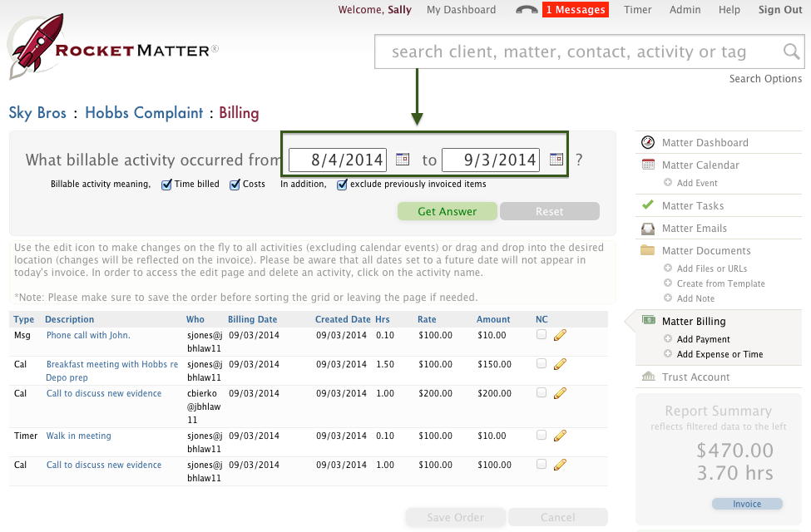Click the Invoice button in Report Summary
Image resolution: width=811 pixels, height=532 pixels.
click(x=747, y=504)
